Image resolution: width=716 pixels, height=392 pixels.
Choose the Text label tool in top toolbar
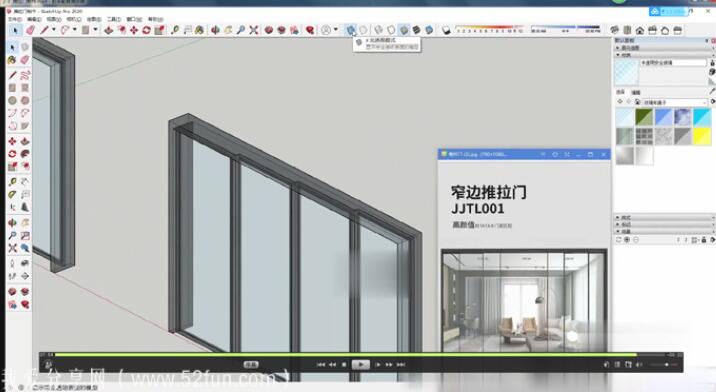187,30
